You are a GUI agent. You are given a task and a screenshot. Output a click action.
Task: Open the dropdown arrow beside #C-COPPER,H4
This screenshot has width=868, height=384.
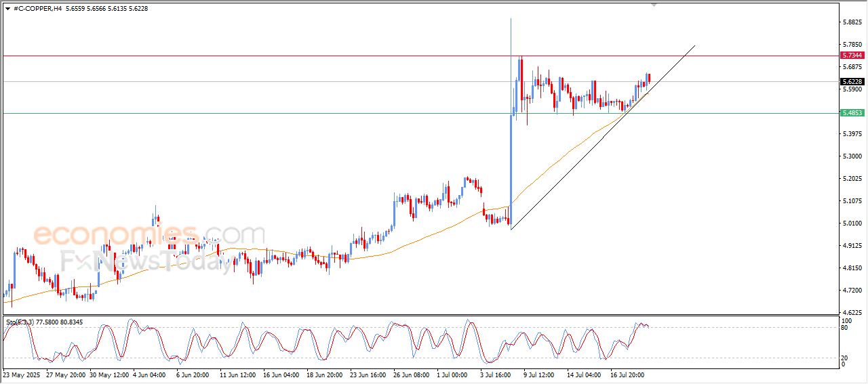point(7,8)
